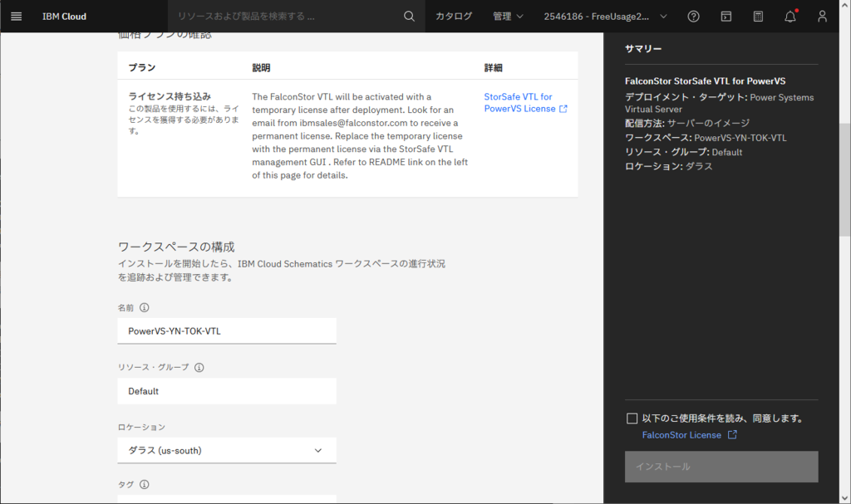Go to IBM Cloud home
This screenshot has height=504, width=851.
click(64, 17)
